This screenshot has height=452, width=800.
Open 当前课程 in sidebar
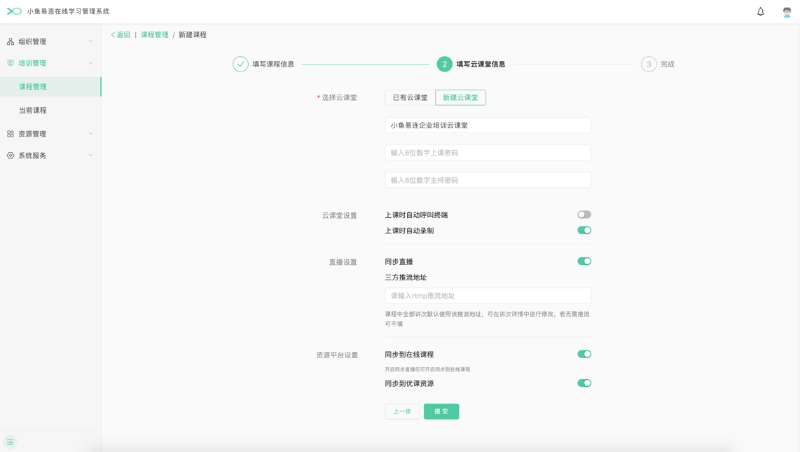click(51, 110)
